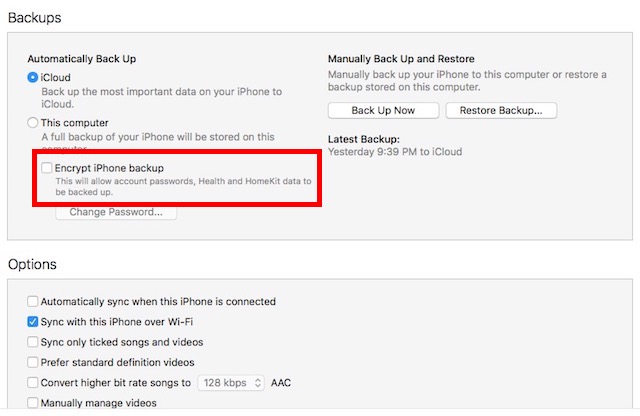This screenshot has height=416, width=640.
Task: Enable Encrypt iPhone backup checkbox
Action: point(47,168)
